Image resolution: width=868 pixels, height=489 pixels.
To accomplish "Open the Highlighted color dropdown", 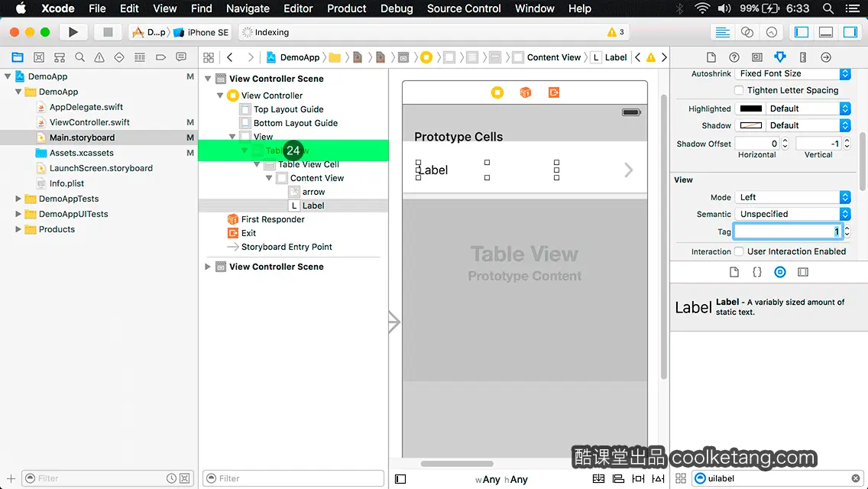I will (808, 108).
